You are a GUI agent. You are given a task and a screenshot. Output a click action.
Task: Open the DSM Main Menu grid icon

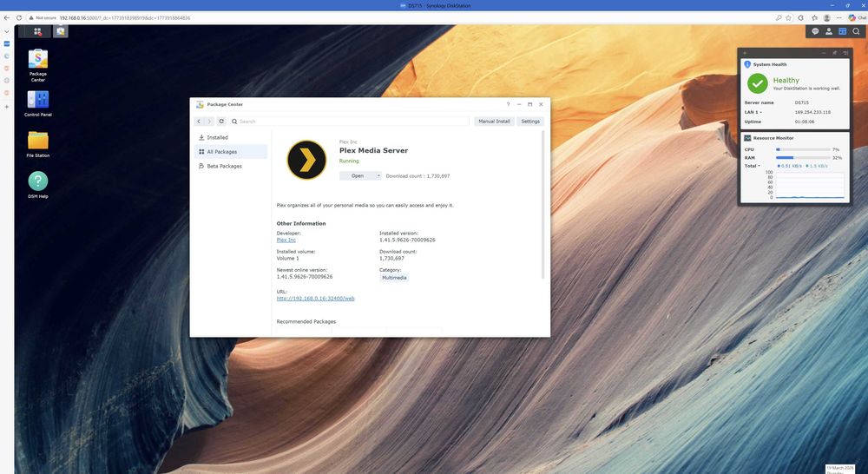[x=37, y=31]
